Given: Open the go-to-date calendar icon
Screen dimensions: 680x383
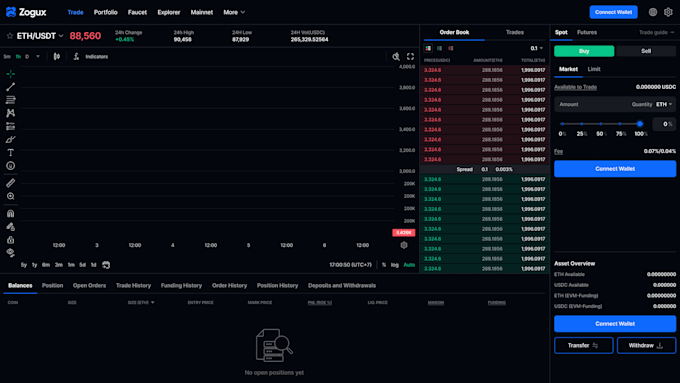Looking at the screenshot, I should (106, 265).
